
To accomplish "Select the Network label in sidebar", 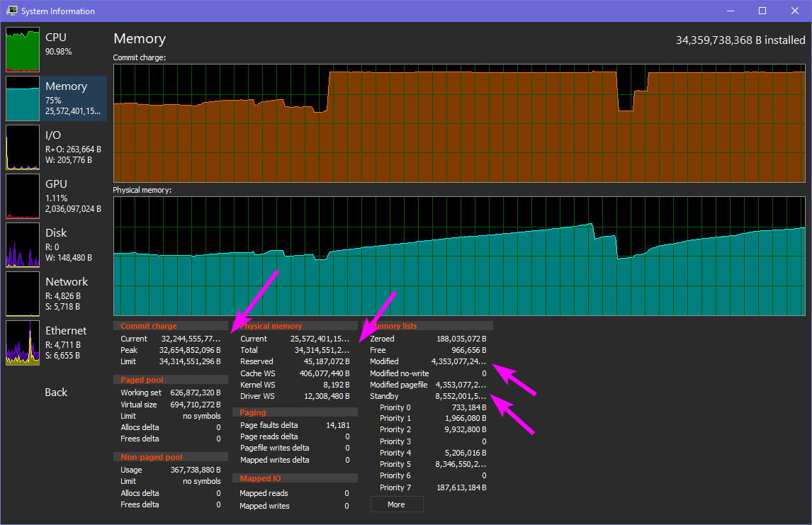I will coord(67,282).
